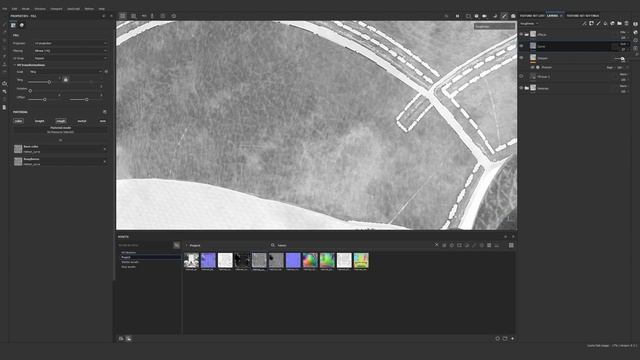640x360 pixels.
Task: Select the Projection tool in left toolbar
Action: [4, 40]
